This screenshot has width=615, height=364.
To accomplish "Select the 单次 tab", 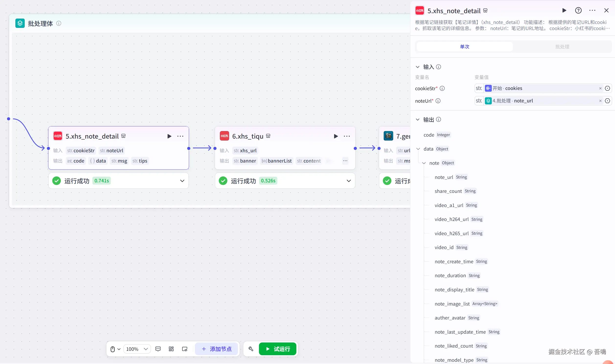I will coord(464,47).
